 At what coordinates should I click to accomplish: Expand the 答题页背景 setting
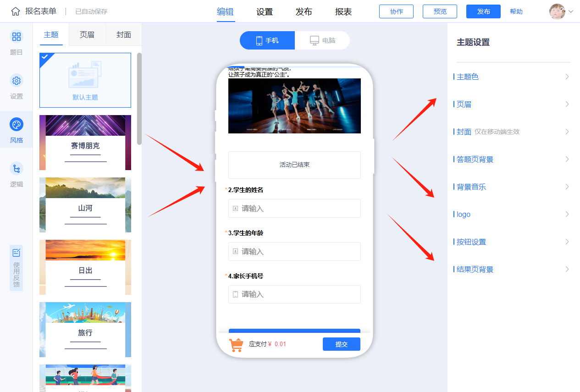coord(513,159)
